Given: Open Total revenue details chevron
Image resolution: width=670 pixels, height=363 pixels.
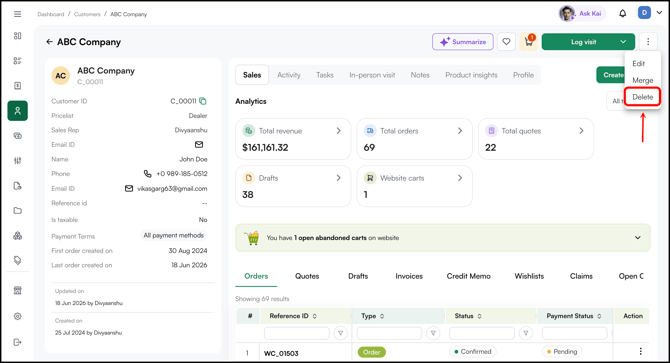Looking at the screenshot, I should click(x=338, y=131).
